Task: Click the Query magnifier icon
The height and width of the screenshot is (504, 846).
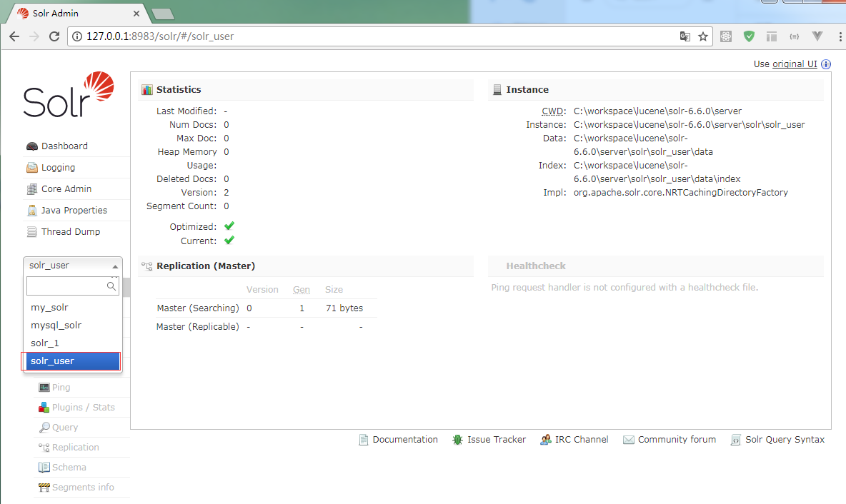Action: point(44,428)
